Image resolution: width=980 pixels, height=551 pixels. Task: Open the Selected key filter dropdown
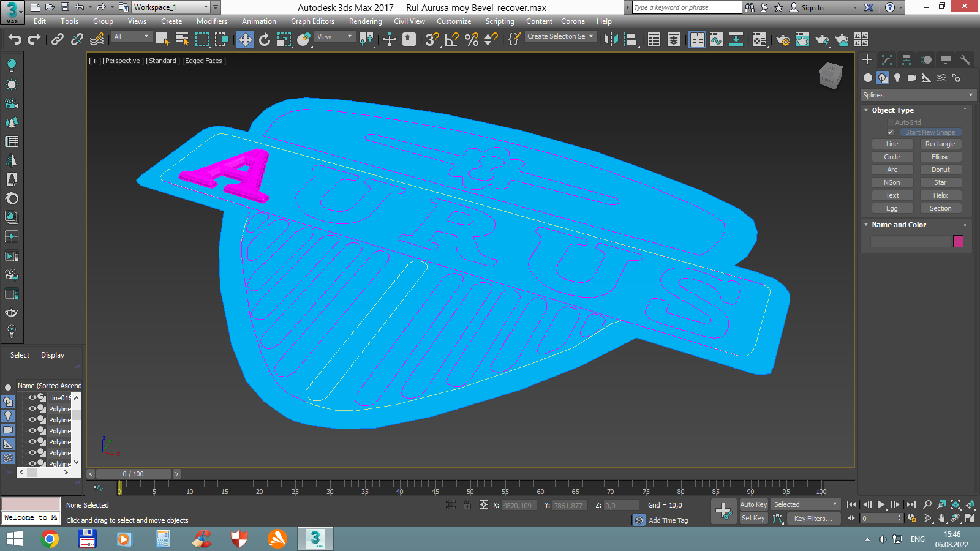[805, 504]
